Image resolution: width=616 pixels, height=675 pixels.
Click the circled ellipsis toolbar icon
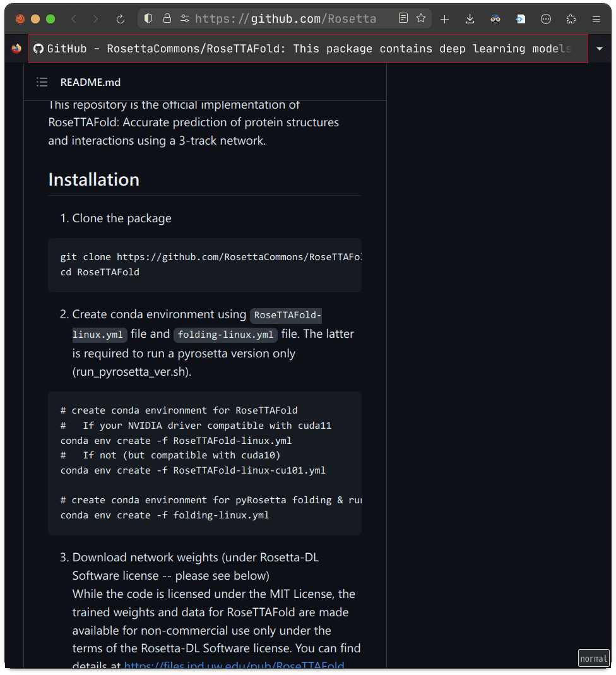click(546, 19)
